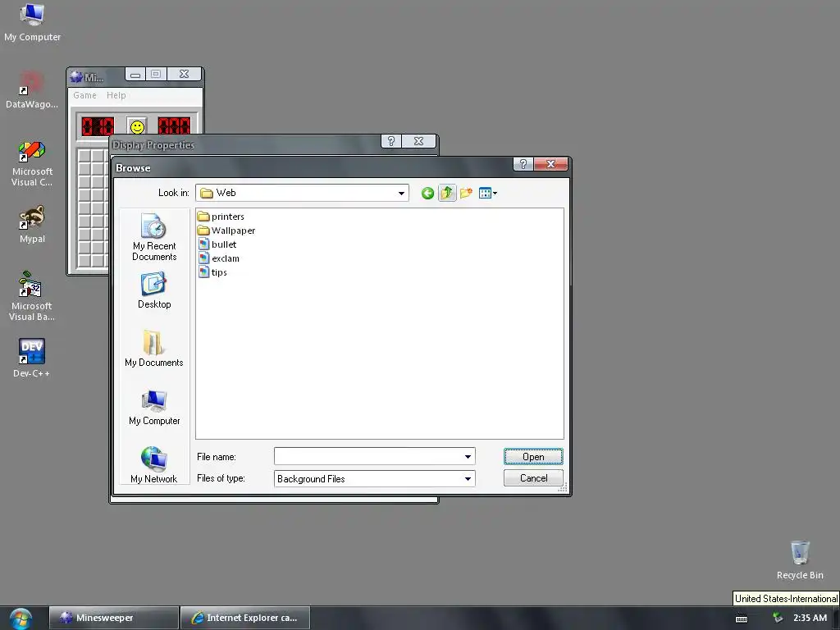This screenshot has height=630, width=840.
Task: Close the Browse dialog
Action: (x=550, y=164)
